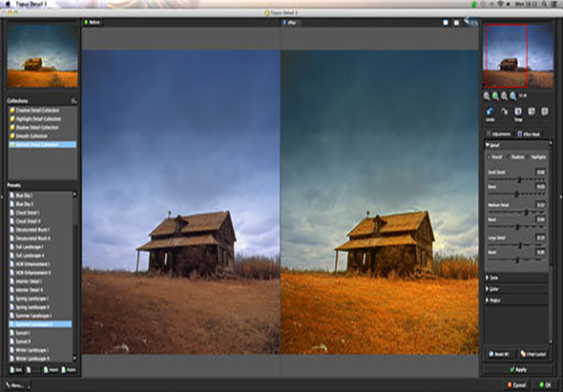Click the Apply button
Screen dimensions: 563x392
[517, 369]
